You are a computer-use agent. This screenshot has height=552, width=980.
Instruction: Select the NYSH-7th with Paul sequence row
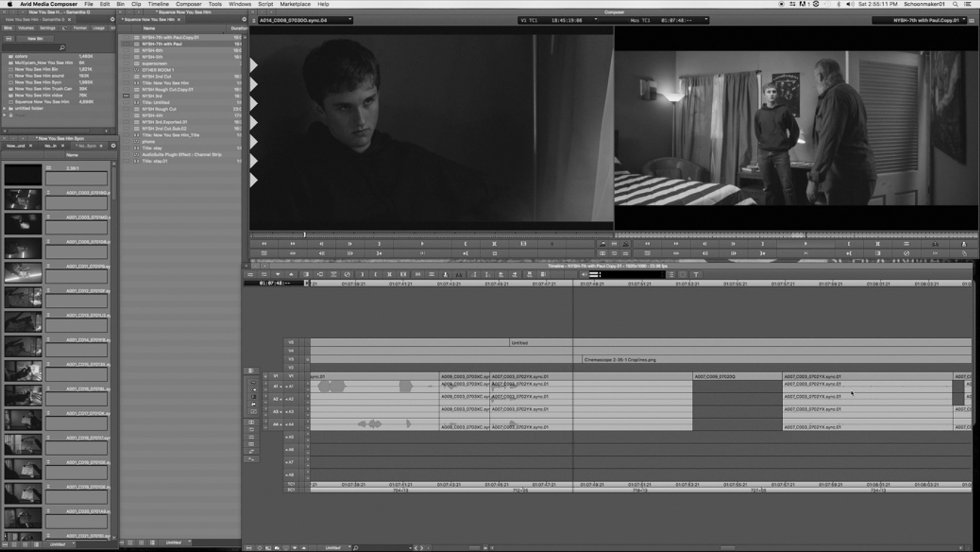pyautogui.click(x=162, y=44)
